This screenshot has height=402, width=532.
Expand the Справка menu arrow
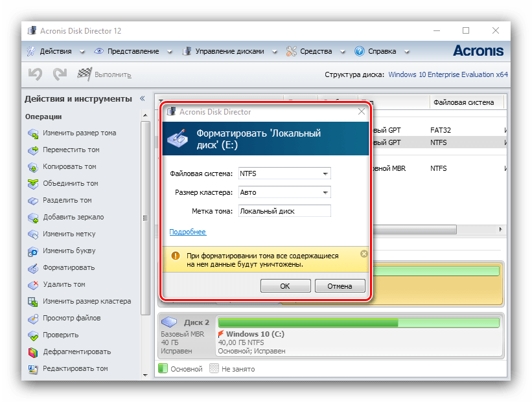(406, 52)
